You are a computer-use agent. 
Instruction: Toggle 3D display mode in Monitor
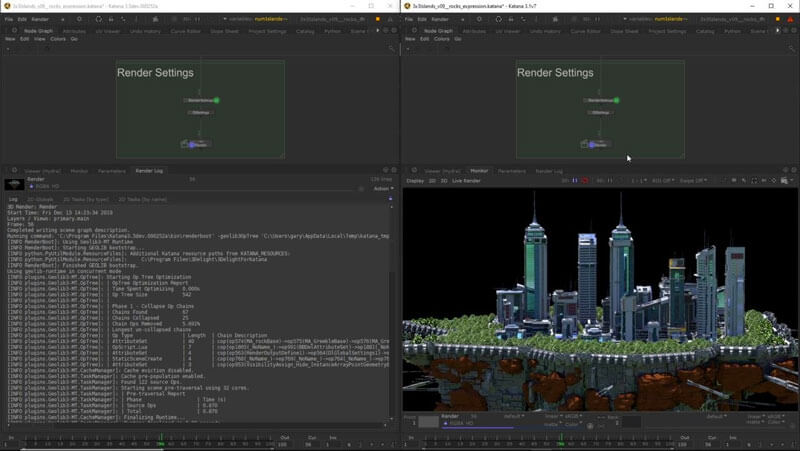coord(444,181)
